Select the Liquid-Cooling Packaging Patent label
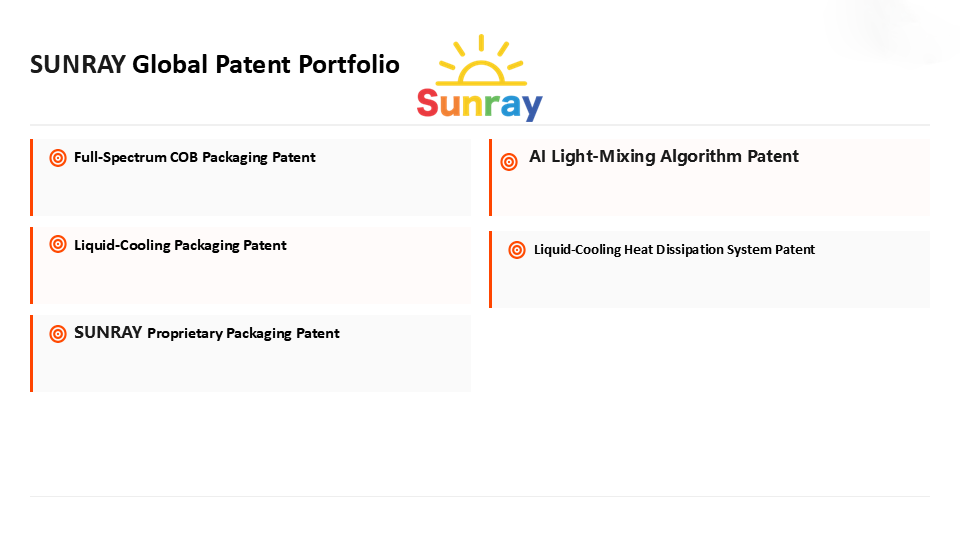960x540 pixels. click(180, 245)
